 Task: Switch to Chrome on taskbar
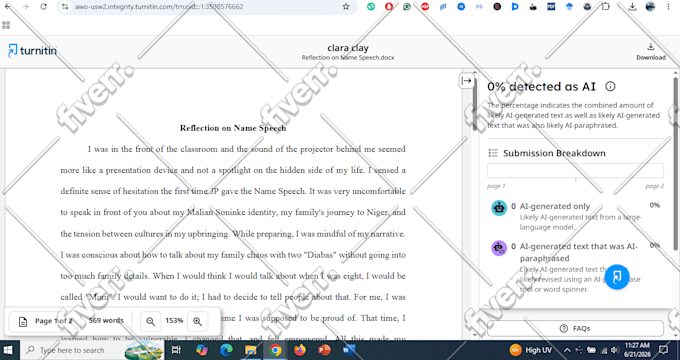275,350
